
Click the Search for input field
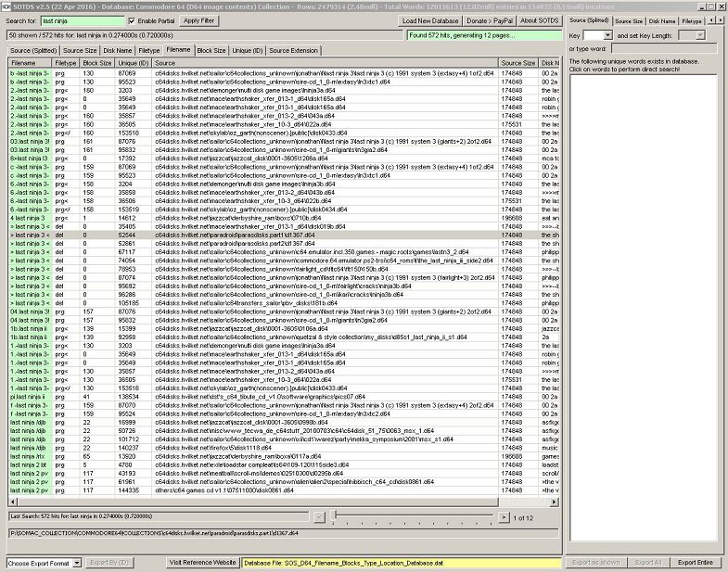[82, 20]
